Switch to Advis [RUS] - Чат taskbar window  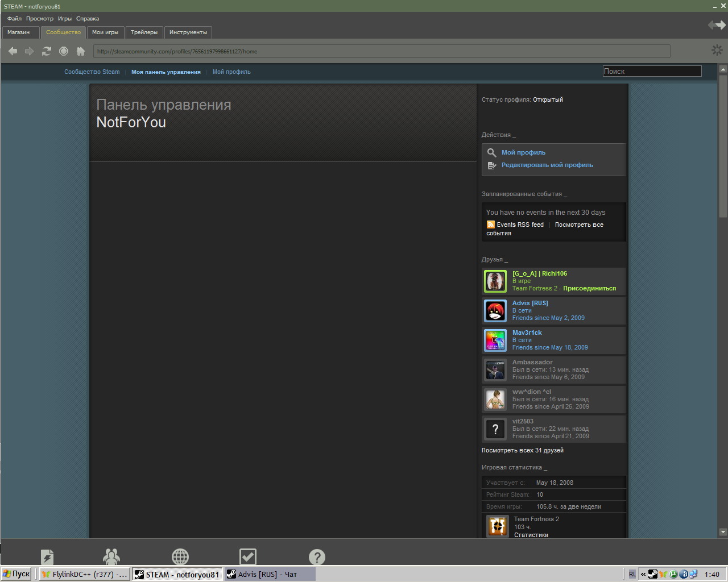pos(270,574)
